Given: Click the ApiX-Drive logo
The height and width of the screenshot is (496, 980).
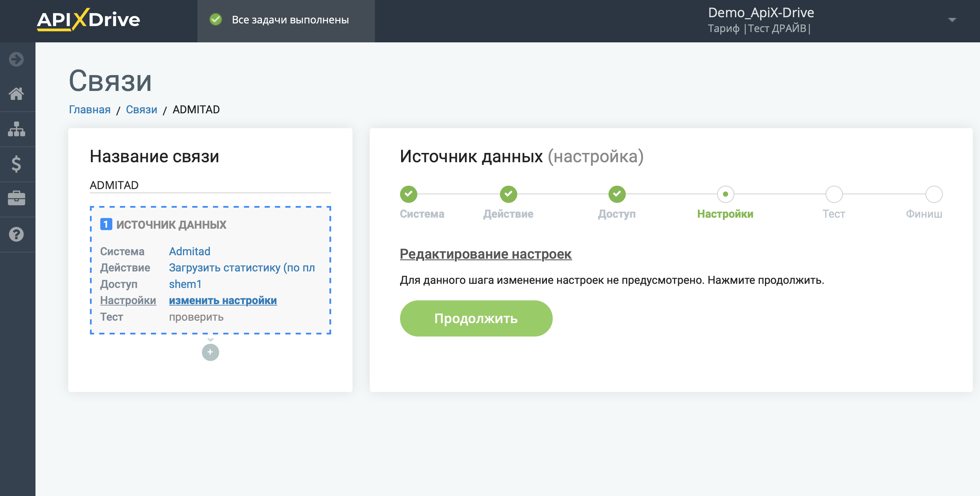Looking at the screenshot, I should click(88, 19).
